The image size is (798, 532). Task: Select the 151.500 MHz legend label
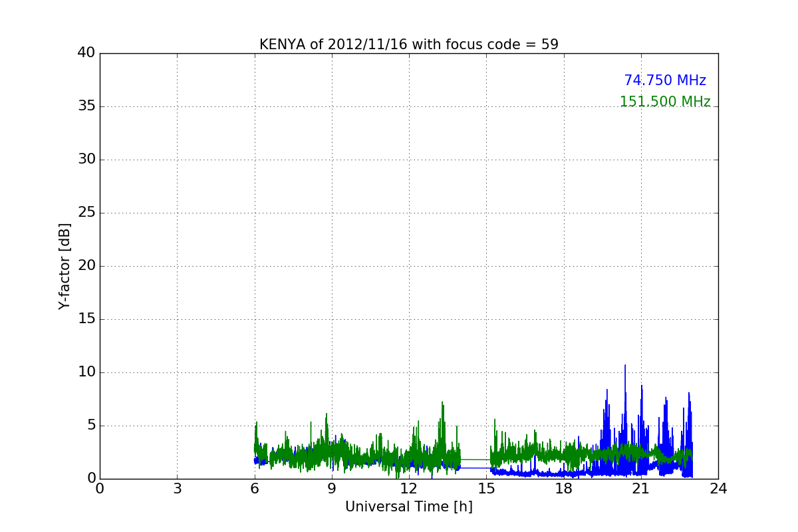click(665, 102)
